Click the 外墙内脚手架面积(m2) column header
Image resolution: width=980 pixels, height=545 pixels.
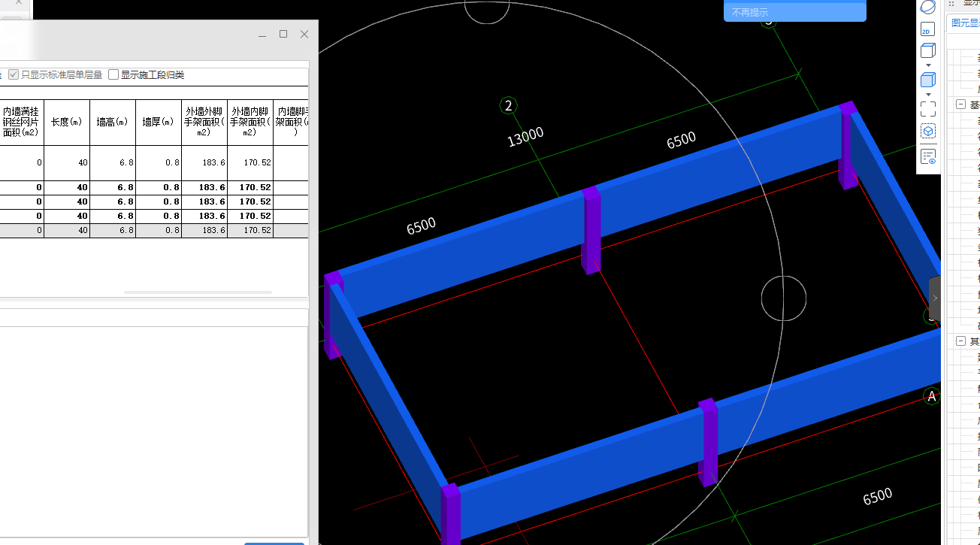tap(250, 122)
